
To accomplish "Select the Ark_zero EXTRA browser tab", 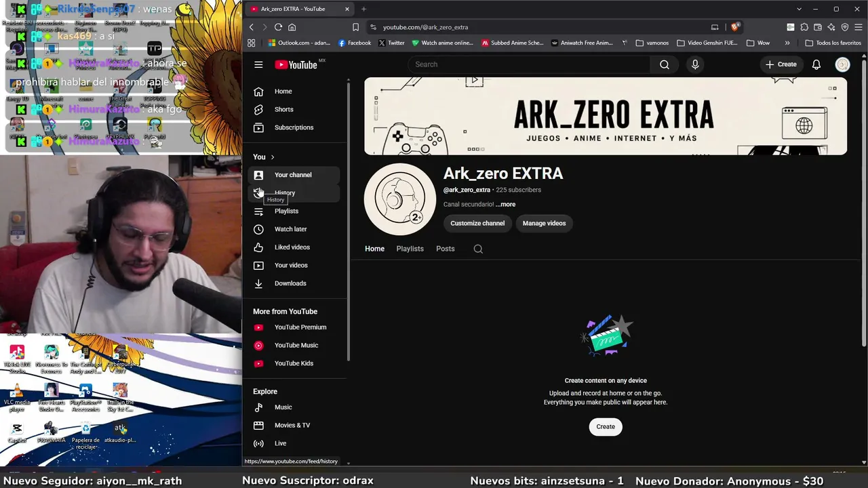I will pyautogui.click(x=298, y=9).
